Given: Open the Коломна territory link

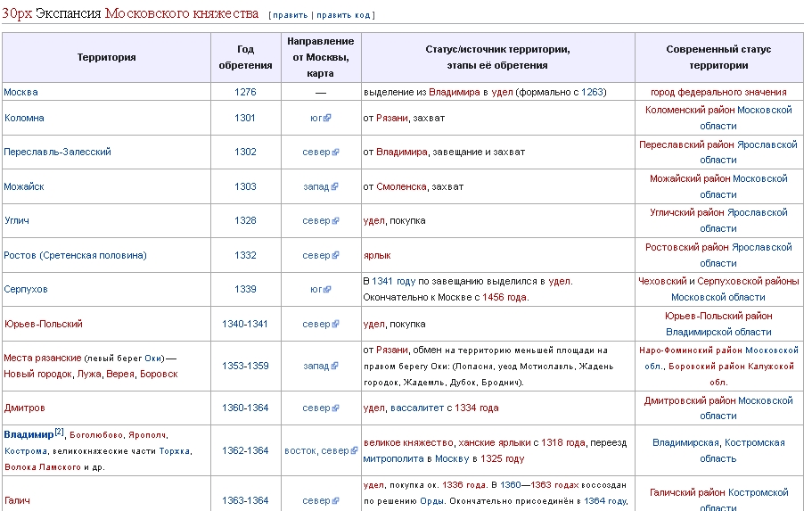Looking at the screenshot, I should (24, 118).
